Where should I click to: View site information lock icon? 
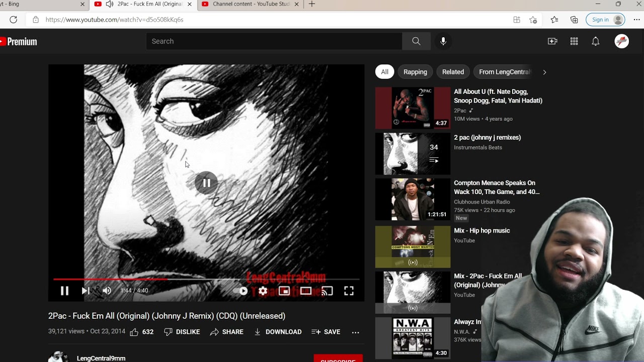35,20
